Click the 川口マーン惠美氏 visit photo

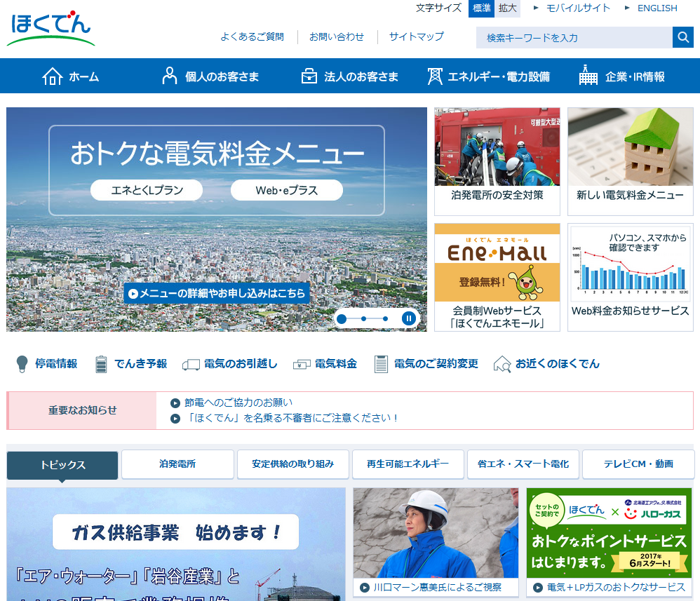tap(436, 533)
